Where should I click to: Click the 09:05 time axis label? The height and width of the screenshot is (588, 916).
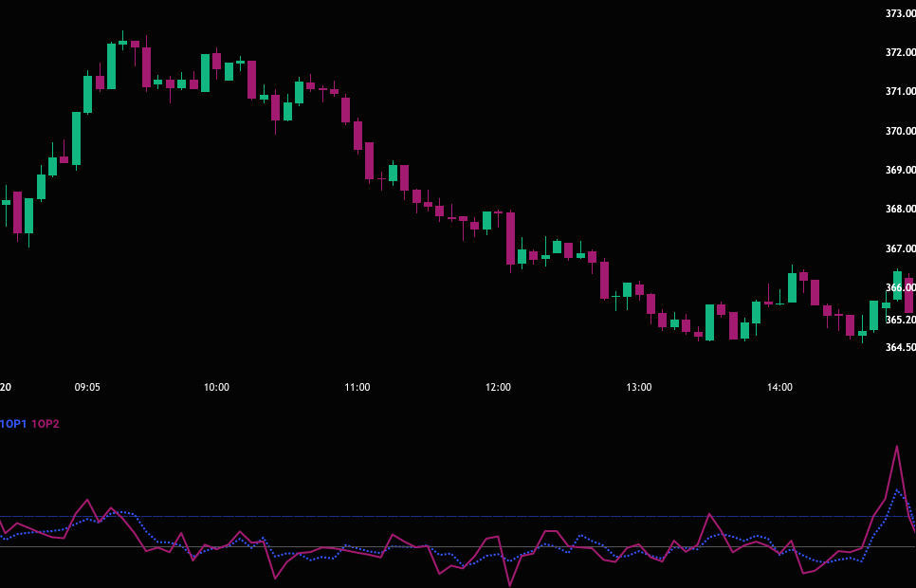click(x=87, y=387)
